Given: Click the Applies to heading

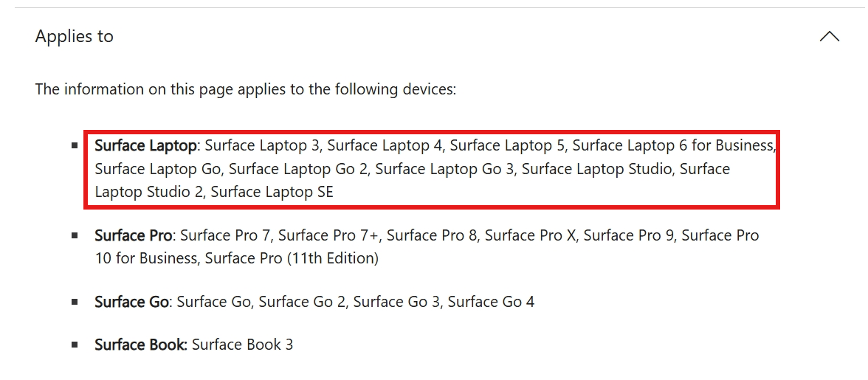Looking at the screenshot, I should pos(74,36).
